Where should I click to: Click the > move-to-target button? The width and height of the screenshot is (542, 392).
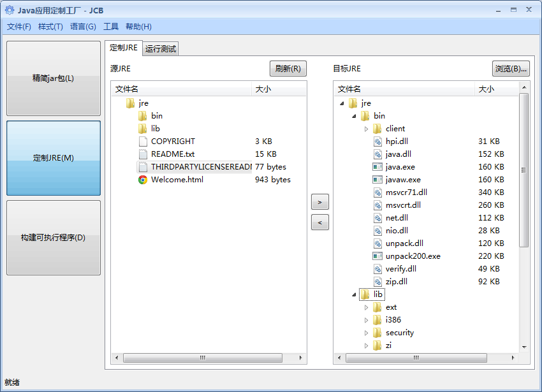click(319, 202)
